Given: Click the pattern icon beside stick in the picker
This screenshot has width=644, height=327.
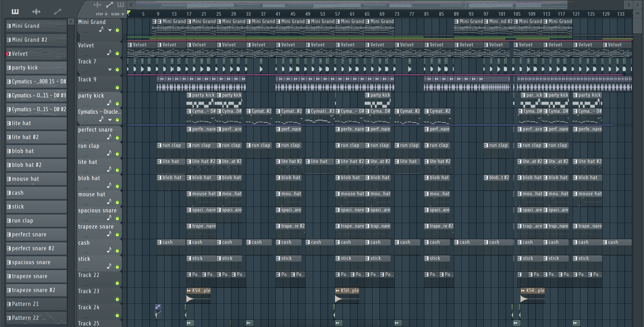Looking at the screenshot, I should coord(9,207).
